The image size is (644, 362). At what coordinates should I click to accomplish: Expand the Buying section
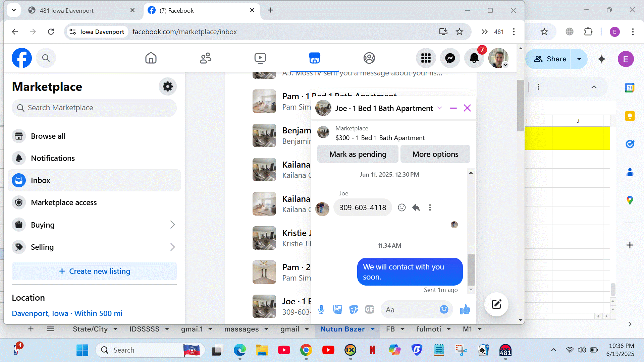(172, 225)
